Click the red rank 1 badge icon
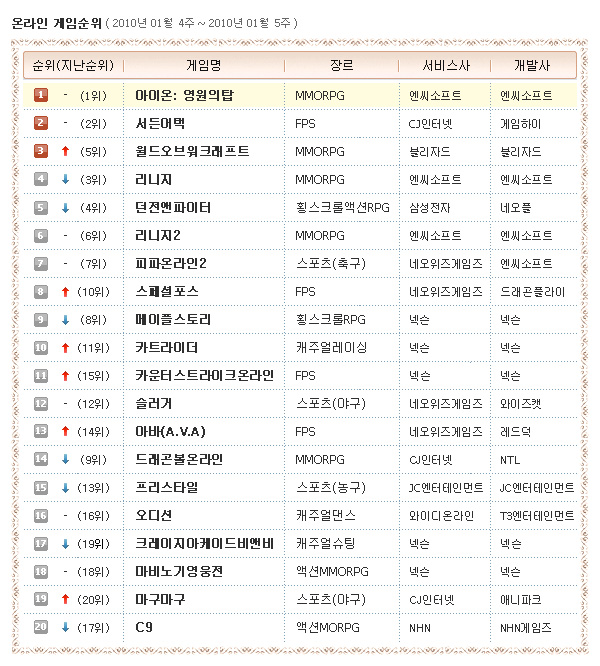Screen dimensions: 600x666 point(41,95)
